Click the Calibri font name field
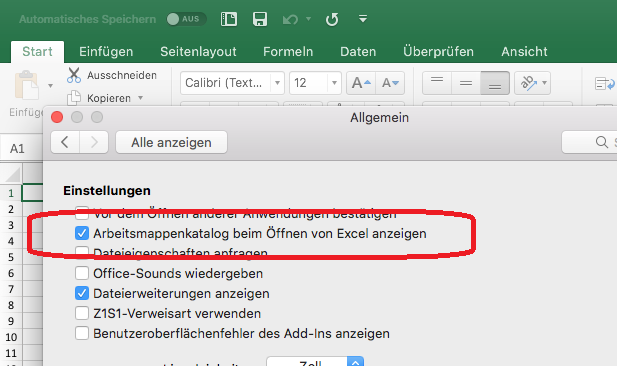617x366 pixels. [225, 83]
